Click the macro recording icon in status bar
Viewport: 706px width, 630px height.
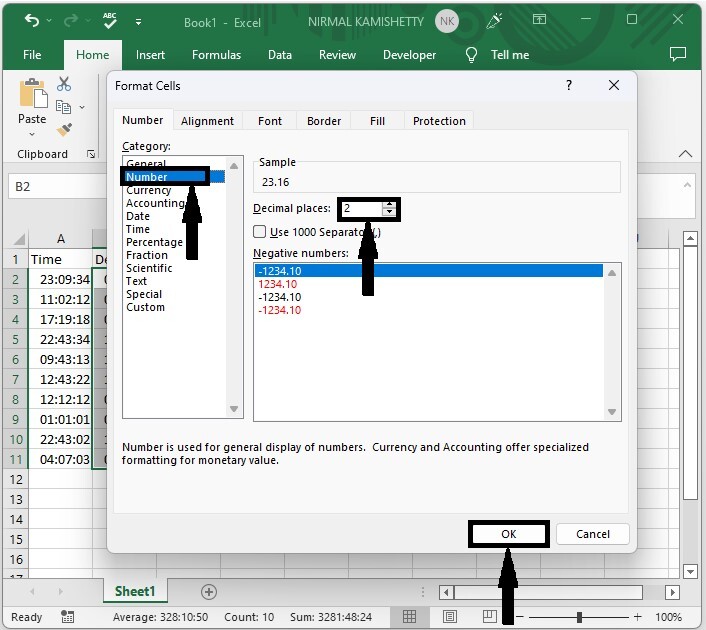point(67,617)
